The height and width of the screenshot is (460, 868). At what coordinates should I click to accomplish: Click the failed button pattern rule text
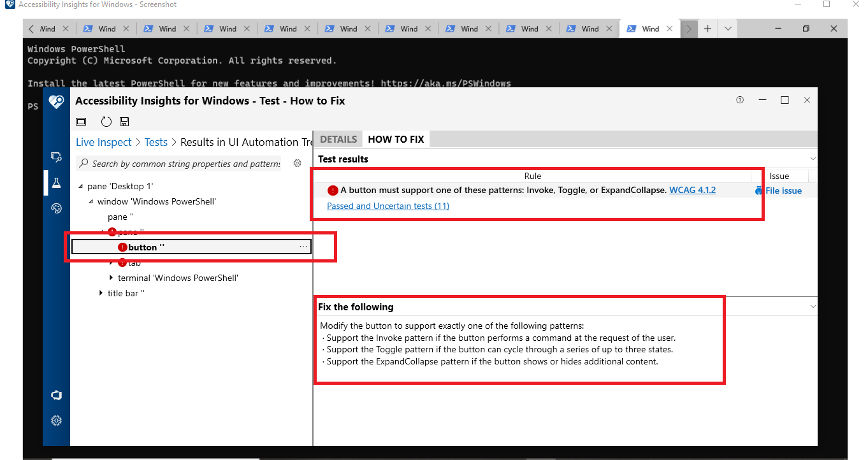[503, 190]
